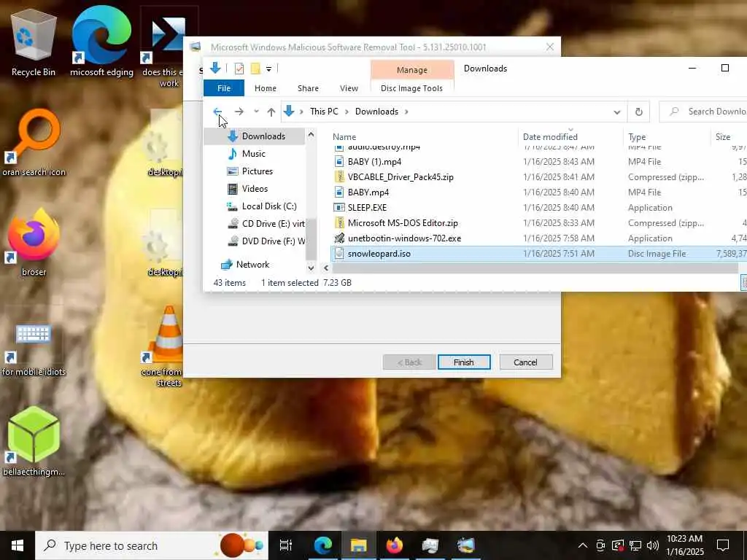Open the Customize Quick Access Toolbar dropdown

268,69
